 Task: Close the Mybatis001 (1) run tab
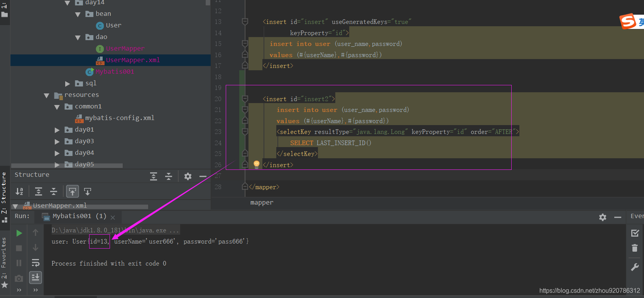tap(113, 217)
